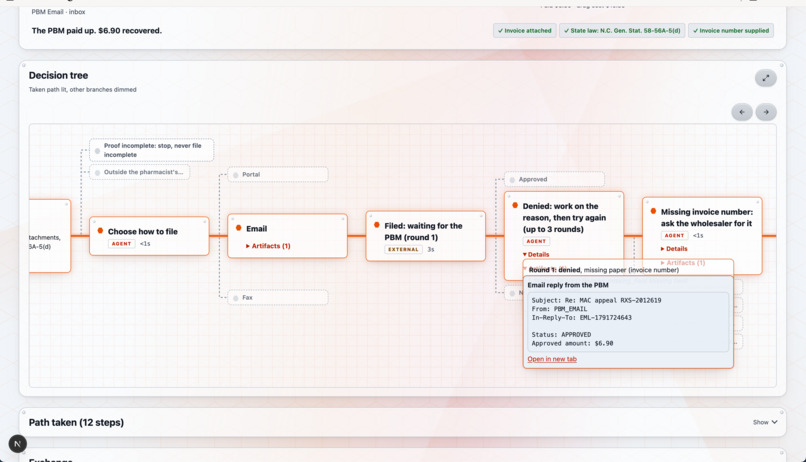This screenshot has height=462, width=806.
Task: Click the AGENT tag on Missing invoice node
Action: tap(674, 235)
